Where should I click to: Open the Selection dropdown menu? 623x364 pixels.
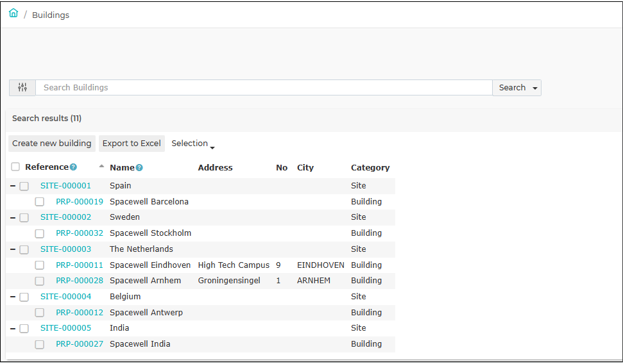point(193,144)
